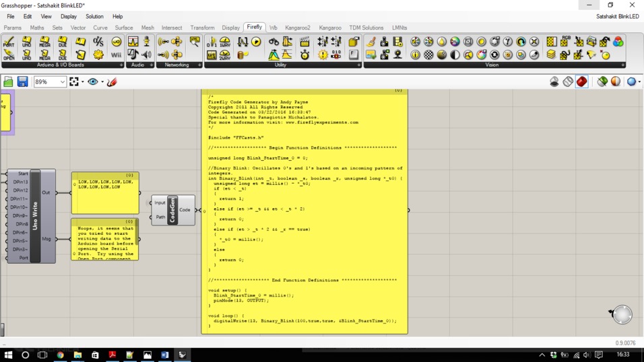644x362 pixels.
Task: Select the Wii Nunchuck component icon
Action: coord(117,55)
